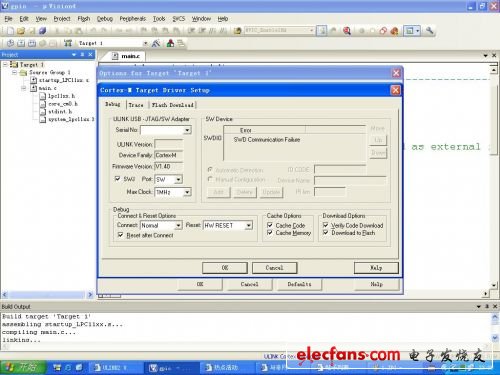Open the Reset dropdown showing HW RESET
Image resolution: width=500 pixels, height=375 pixels.
(x=249, y=226)
